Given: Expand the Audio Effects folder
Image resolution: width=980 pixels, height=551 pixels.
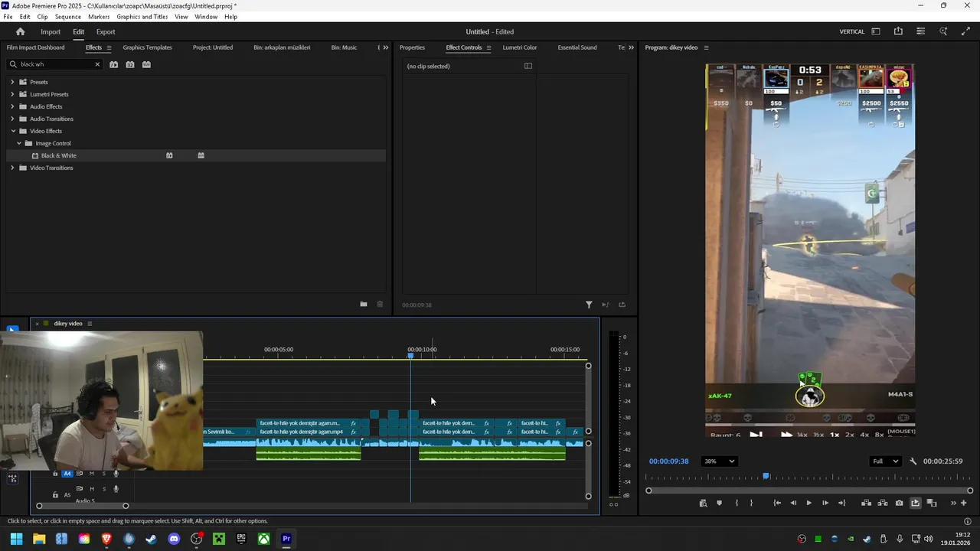Looking at the screenshot, I should (12, 106).
